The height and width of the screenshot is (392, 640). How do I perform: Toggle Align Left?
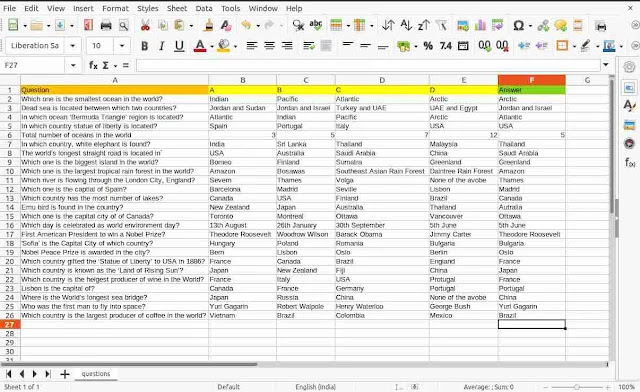252,46
